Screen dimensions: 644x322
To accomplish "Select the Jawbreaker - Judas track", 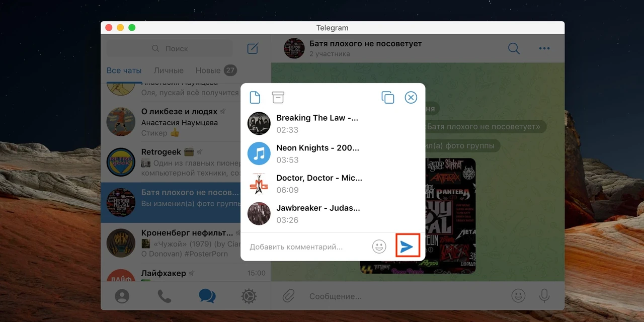I will tap(333, 213).
